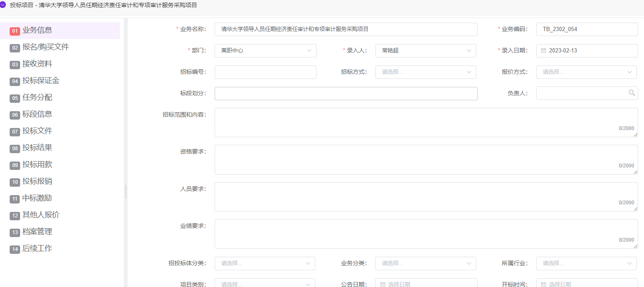The height and width of the screenshot is (287, 644).
Task: Open the 录入人 dropdown showing 常艳超
Action: pos(425,51)
